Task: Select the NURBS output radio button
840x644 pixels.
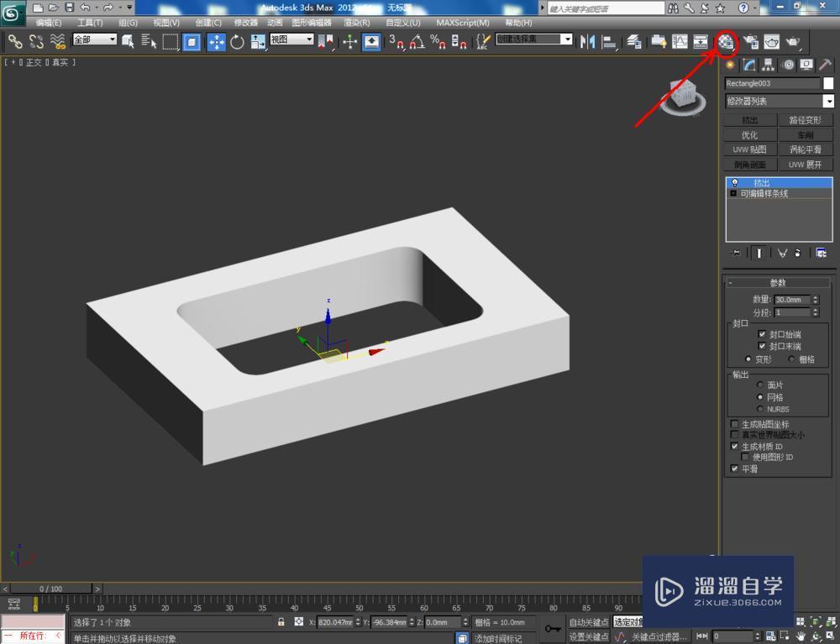Action: 760,408
